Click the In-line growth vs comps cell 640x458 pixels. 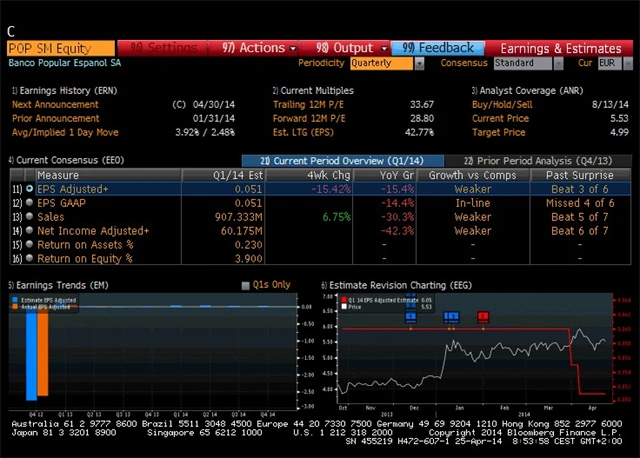coord(473,203)
